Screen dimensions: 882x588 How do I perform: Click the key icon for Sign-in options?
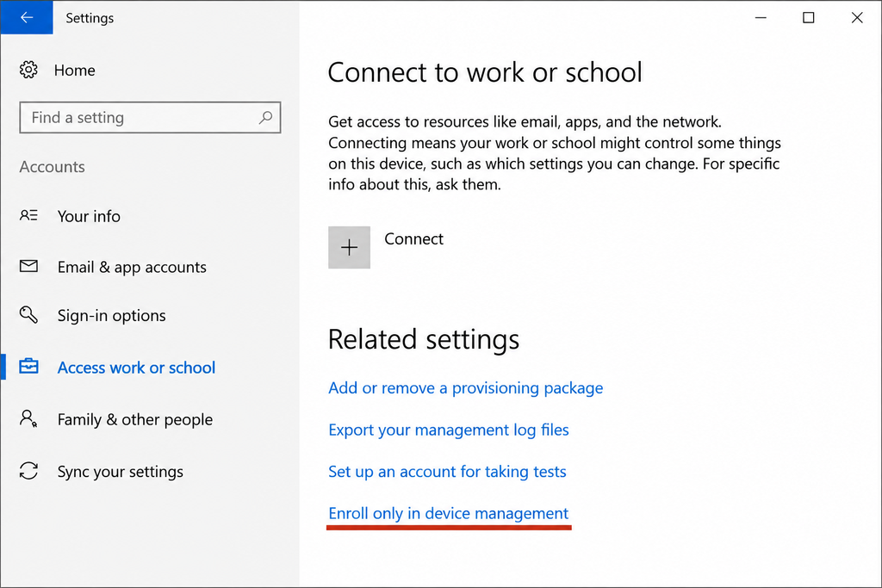point(28,314)
